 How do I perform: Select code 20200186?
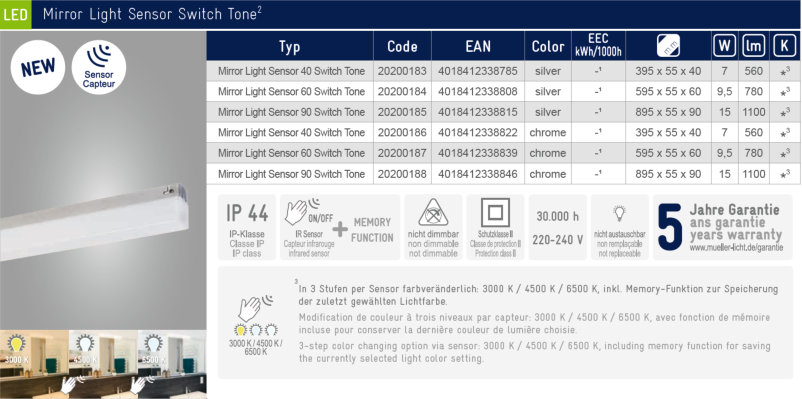point(402,132)
